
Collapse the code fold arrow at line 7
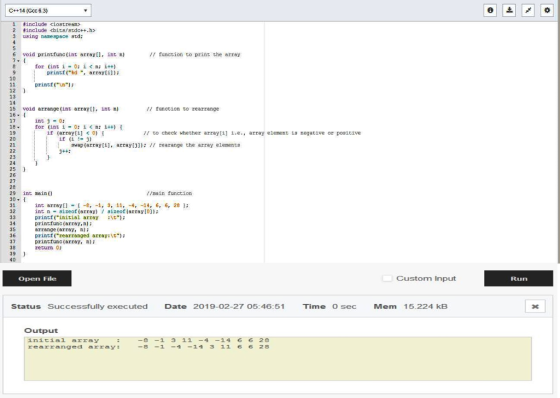pyautogui.click(x=18, y=61)
